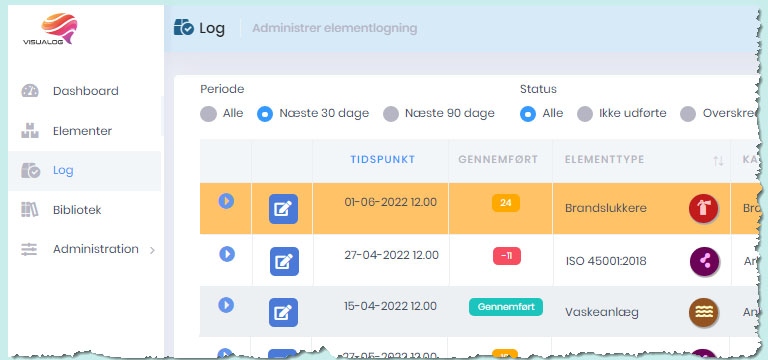The image size is (768, 360).
Task: Open Log in the sidebar
Action: (x=63, y=170)
